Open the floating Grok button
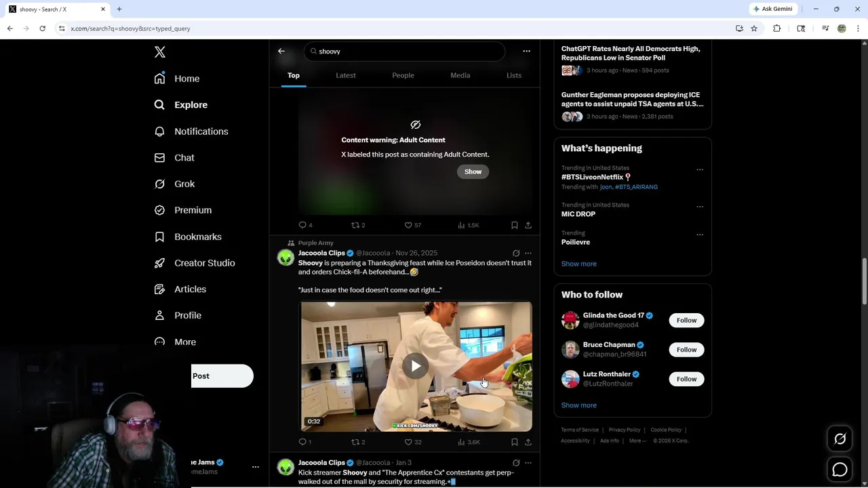 [x=840, y=439]
